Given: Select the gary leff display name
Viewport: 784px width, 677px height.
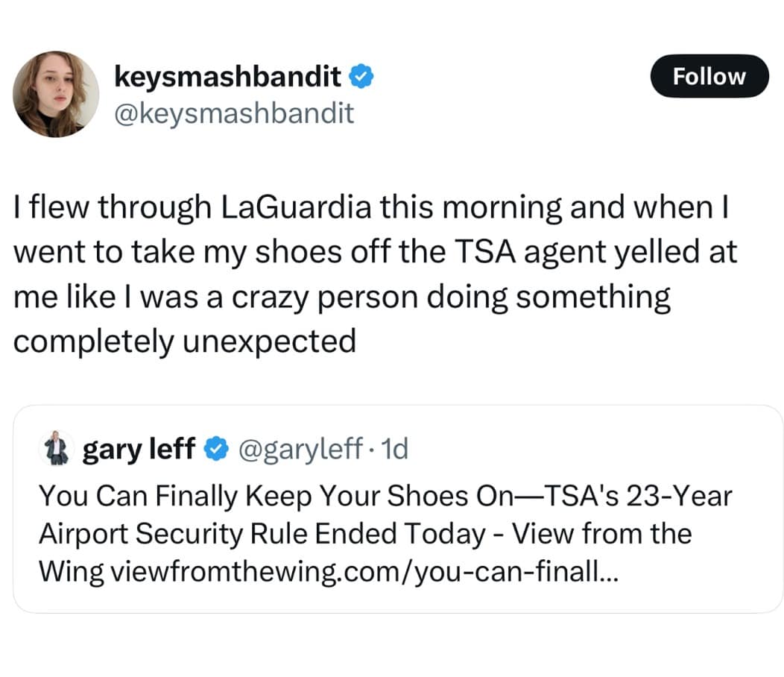Looking at the screenshot, I should click(x=139, y=449).
